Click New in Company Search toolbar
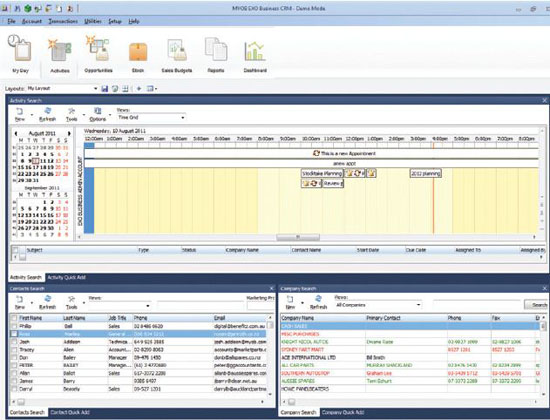 tap(290, 302)
